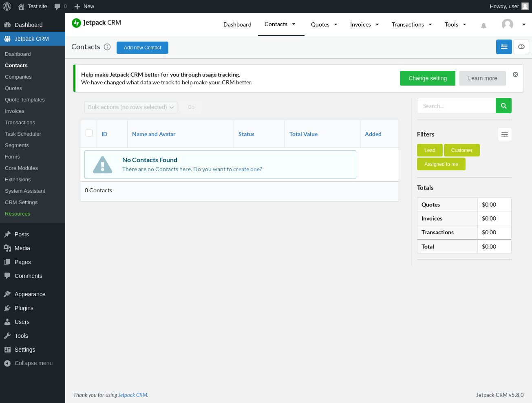Go to Quote Templates in sidebar
The height and width of the screenshot is (403, 532).
pyautogui.click(x=25, y=100)
